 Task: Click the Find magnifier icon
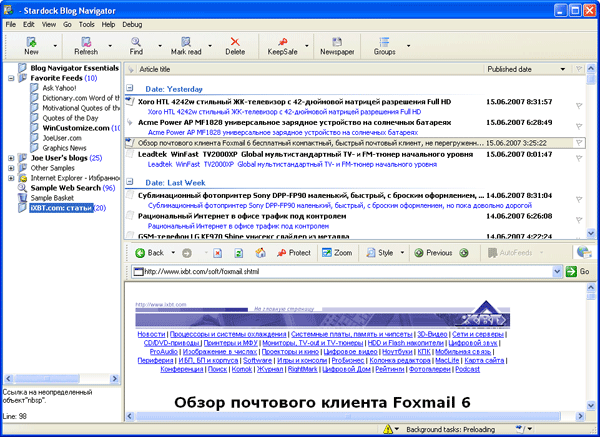tap(136, 41)
